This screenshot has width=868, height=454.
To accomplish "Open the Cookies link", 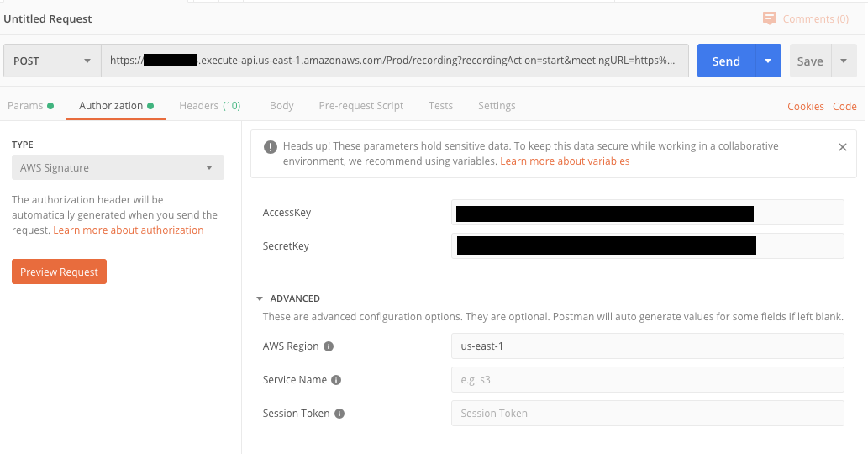I will pos(806,106).
